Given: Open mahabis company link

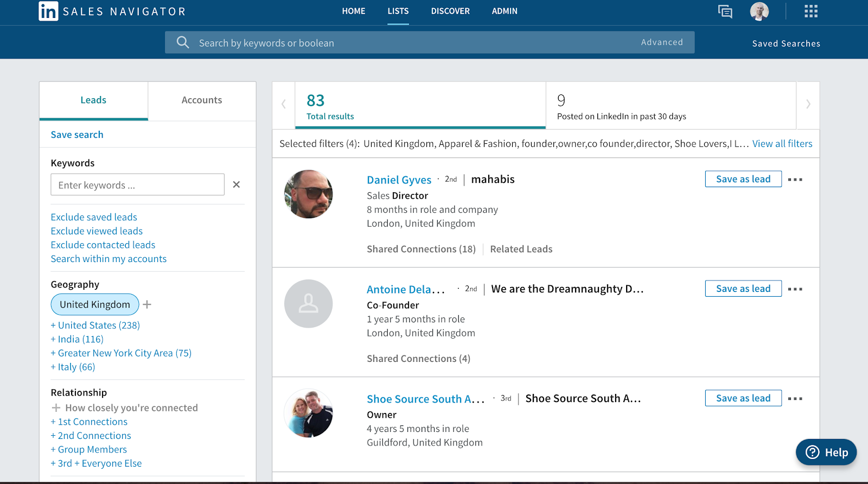Looking at the screenshot, I should pos(493,180).
